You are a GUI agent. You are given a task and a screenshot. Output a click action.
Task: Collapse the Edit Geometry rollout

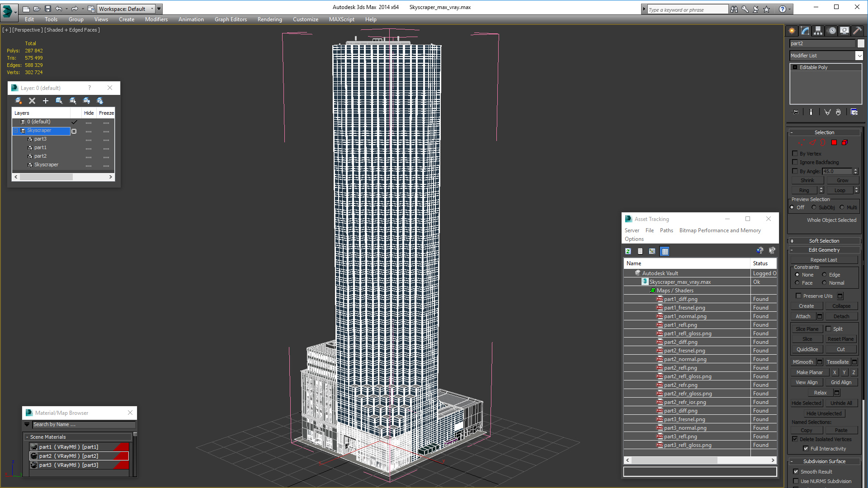click(825, 250)
